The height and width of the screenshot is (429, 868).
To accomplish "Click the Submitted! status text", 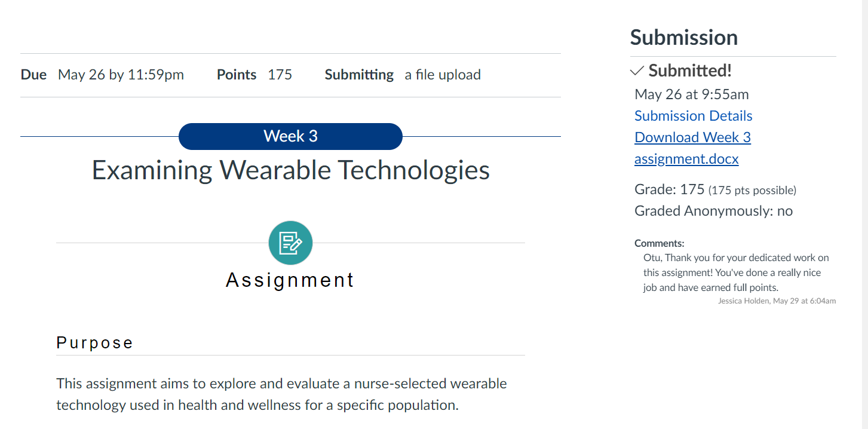I will pyautogui.click(x=689, y=71).
